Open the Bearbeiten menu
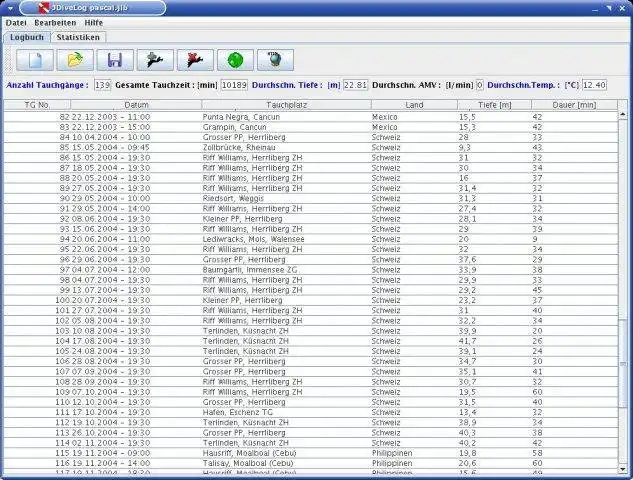 pos(55,23)
